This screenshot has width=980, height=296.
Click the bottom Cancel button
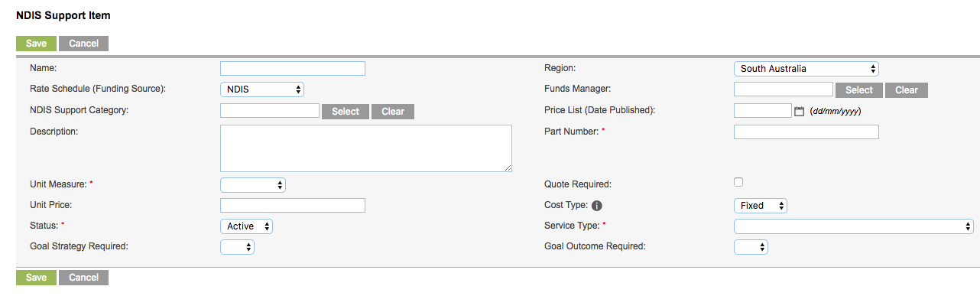coord(83,278)
